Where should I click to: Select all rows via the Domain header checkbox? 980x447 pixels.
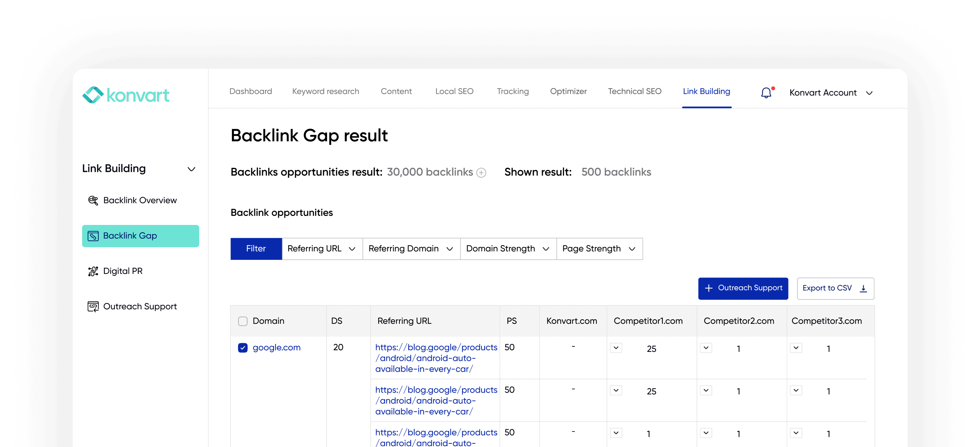tap(243, 321)
